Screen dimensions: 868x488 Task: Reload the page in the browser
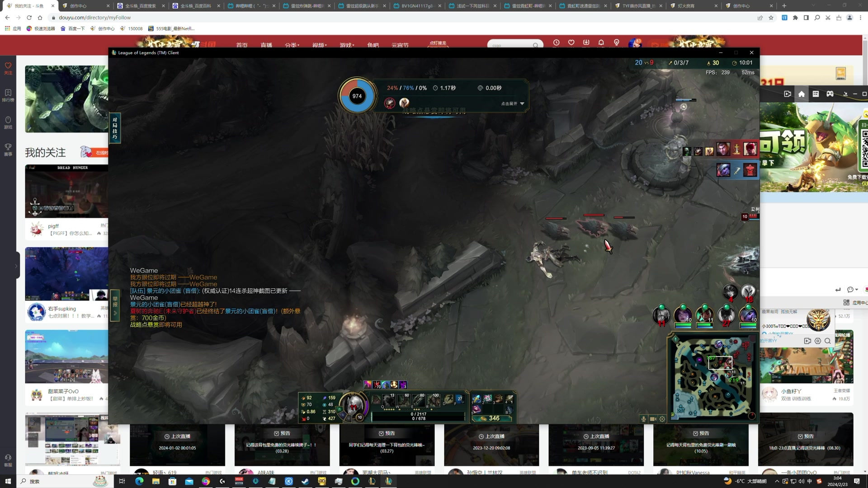click(29, 18)
